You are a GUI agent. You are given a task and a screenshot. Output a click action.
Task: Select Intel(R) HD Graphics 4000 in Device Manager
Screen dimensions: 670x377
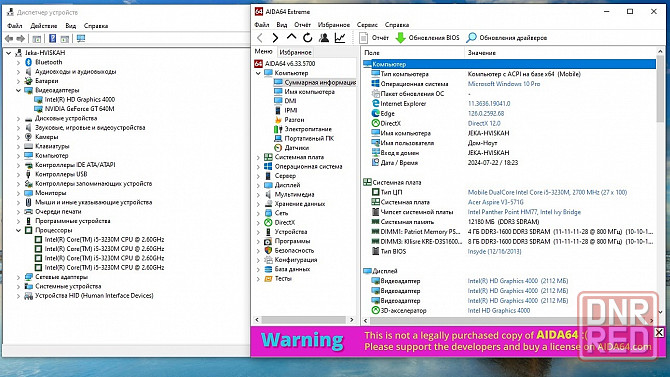pos(79,99)
